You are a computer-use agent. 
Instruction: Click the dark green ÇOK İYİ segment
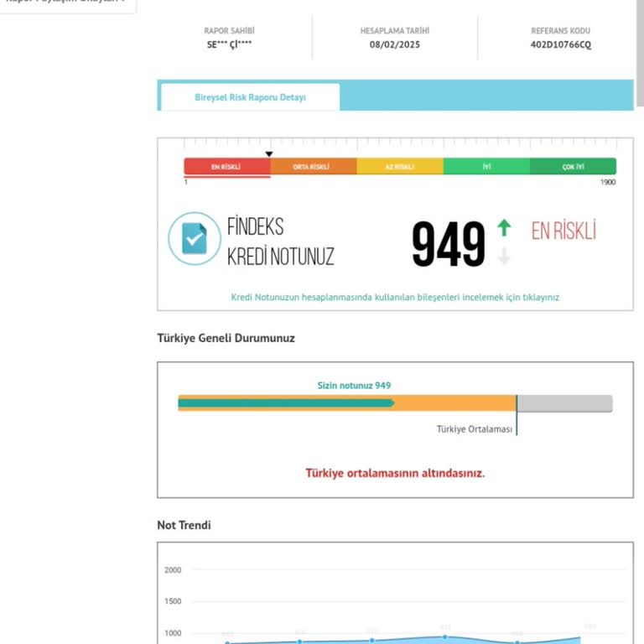573,166
